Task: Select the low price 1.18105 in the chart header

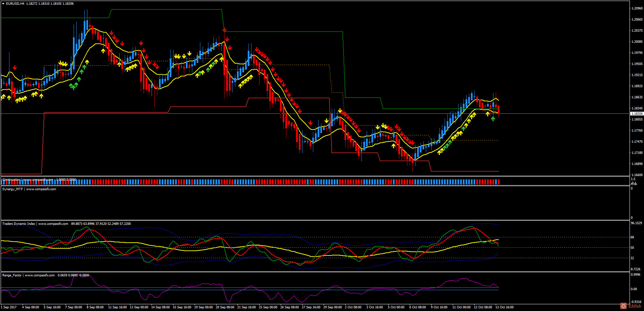Action: tap(56, 4)
